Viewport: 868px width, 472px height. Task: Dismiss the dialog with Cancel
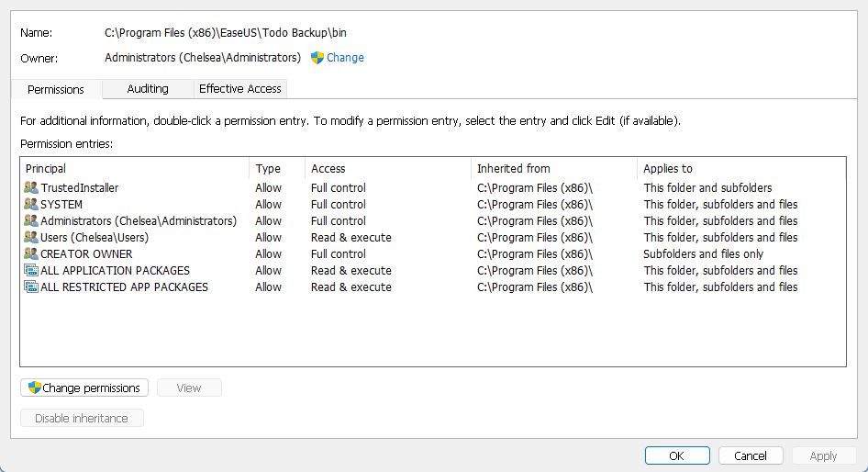(750, 455)
